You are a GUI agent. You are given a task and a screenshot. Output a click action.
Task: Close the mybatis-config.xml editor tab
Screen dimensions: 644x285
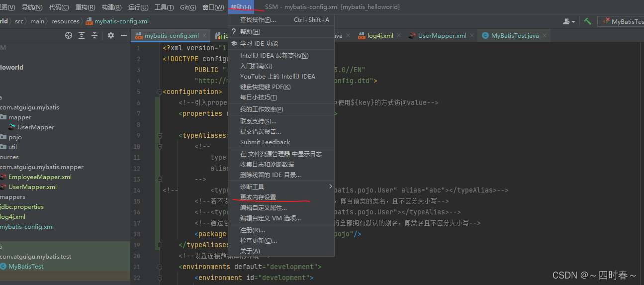(204, 36)
